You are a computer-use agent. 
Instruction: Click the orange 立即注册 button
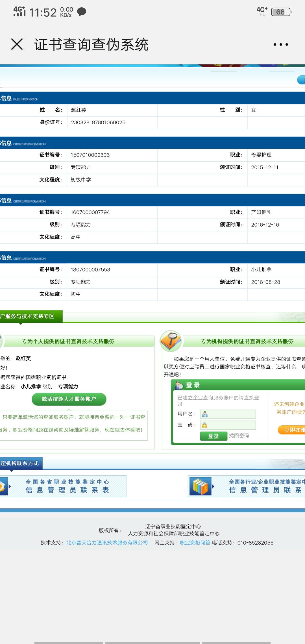(x=291, y=430)
